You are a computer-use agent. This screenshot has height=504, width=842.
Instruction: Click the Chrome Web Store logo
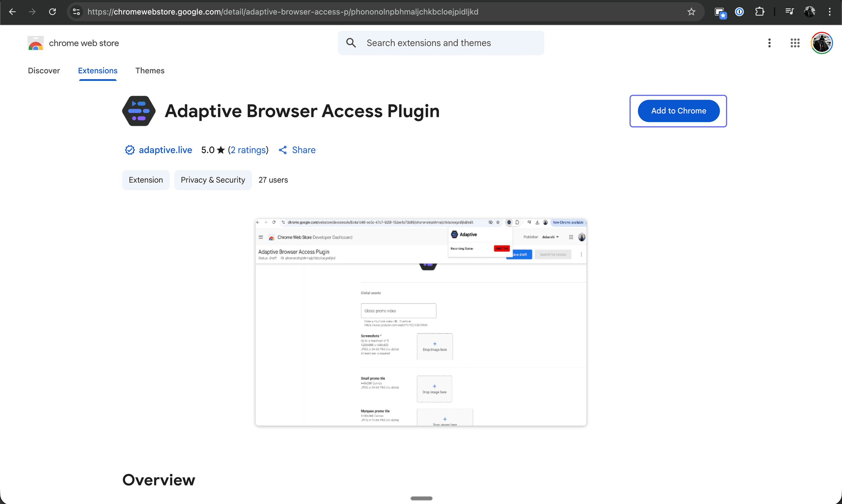(36, 43)
